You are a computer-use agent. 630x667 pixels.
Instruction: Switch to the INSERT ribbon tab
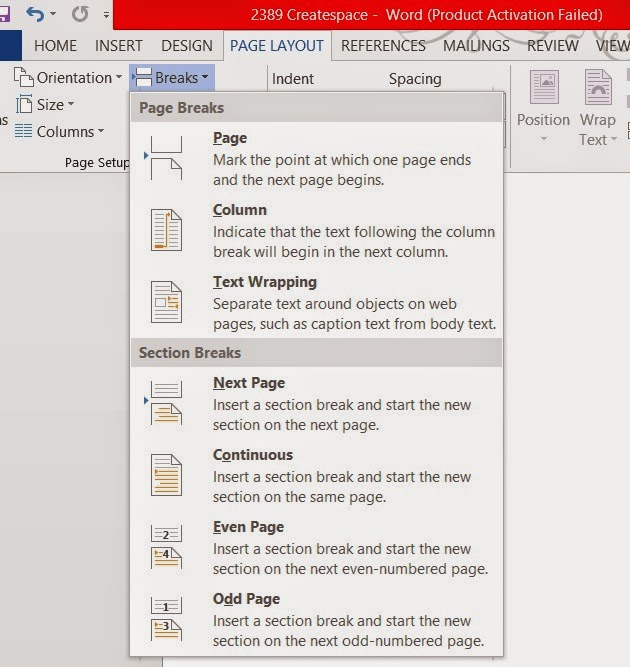click(x=119, y=46)
